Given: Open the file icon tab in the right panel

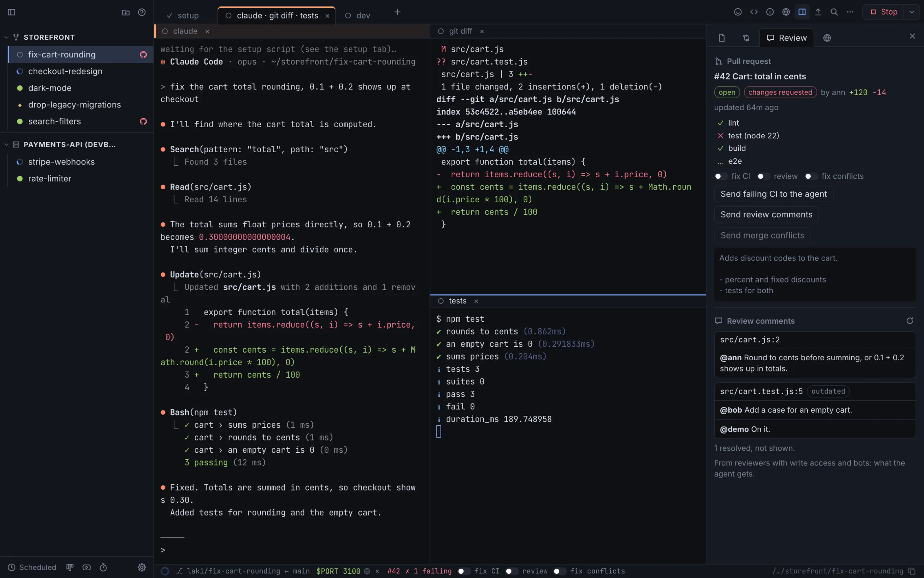Looking at the screenshot, I should click(x=722, y=38).
